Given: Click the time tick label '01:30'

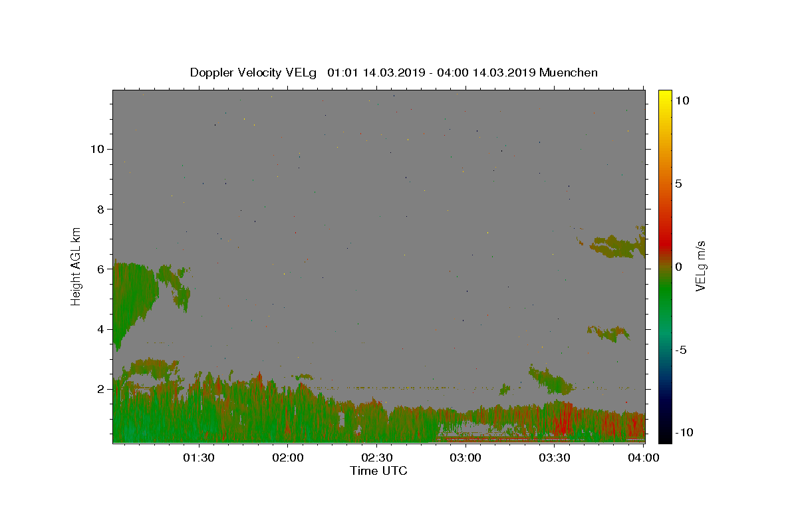Looking at the screenshot, I should 199,458.
